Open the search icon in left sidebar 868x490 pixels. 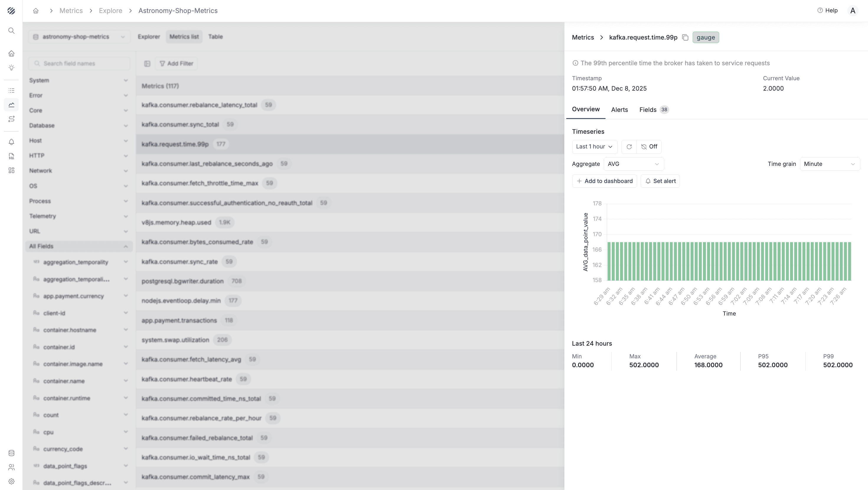pyautogui.click(x=11, y=31)
